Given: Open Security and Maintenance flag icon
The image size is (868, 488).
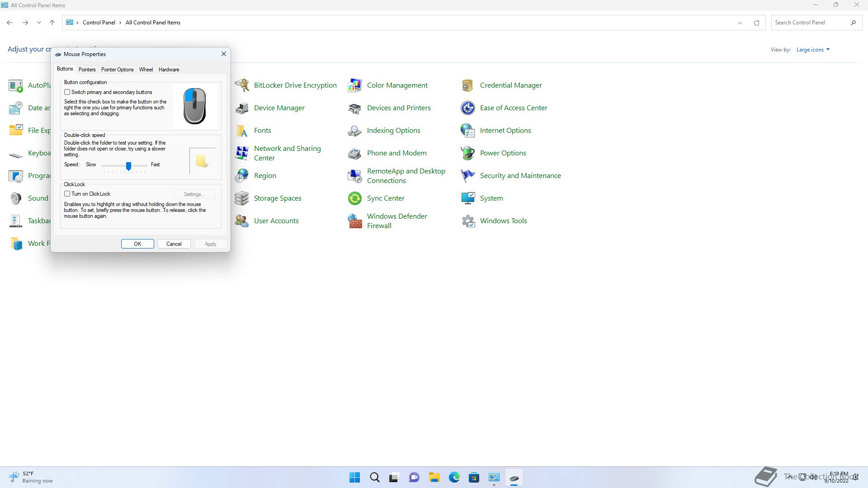Looking at the screenshot, I should pyautogui.click(x=468, y=175).
